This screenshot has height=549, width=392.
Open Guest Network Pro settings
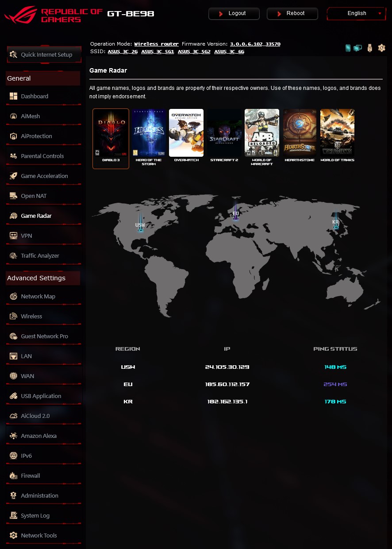(44, 336)
